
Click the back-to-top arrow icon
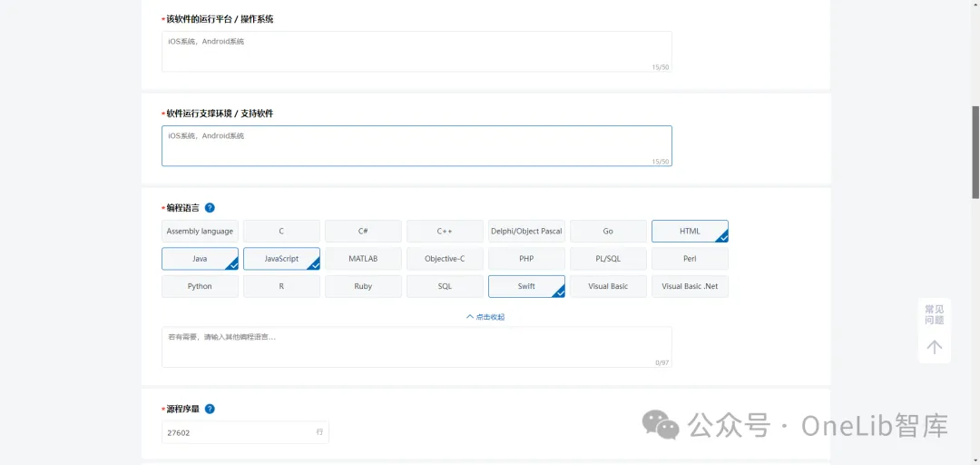pos(935,347)
